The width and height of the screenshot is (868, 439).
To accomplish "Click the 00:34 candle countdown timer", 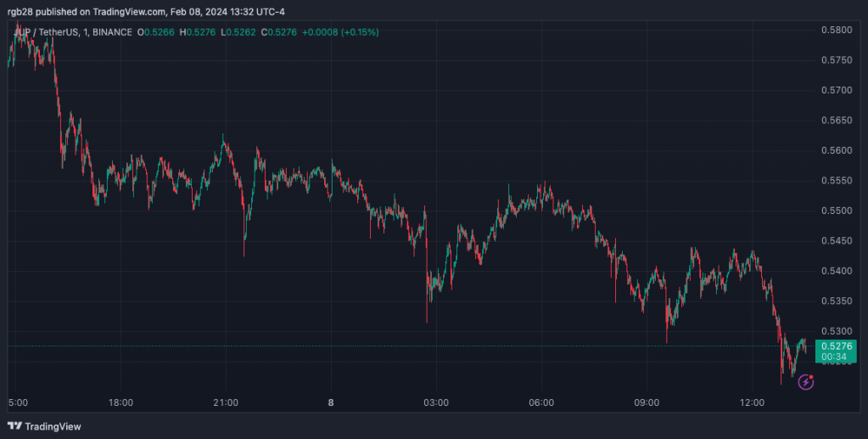I will pyautogui.click(x=835, y=357).
